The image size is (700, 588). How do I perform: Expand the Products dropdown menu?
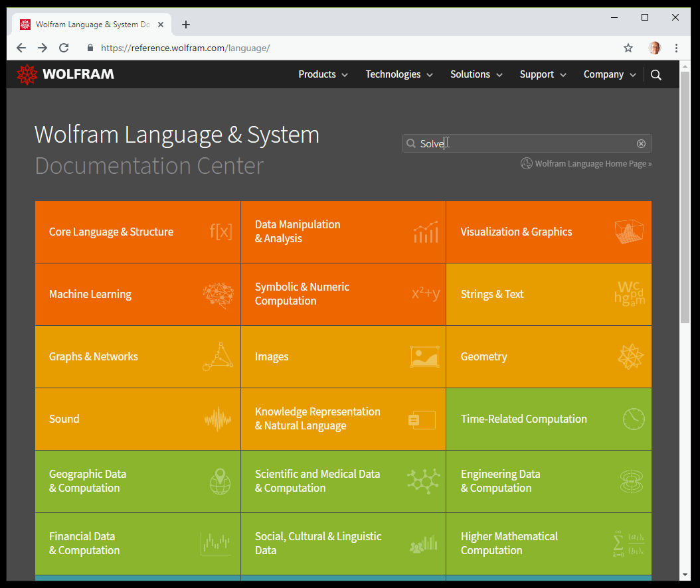click(x=323, y=74)
